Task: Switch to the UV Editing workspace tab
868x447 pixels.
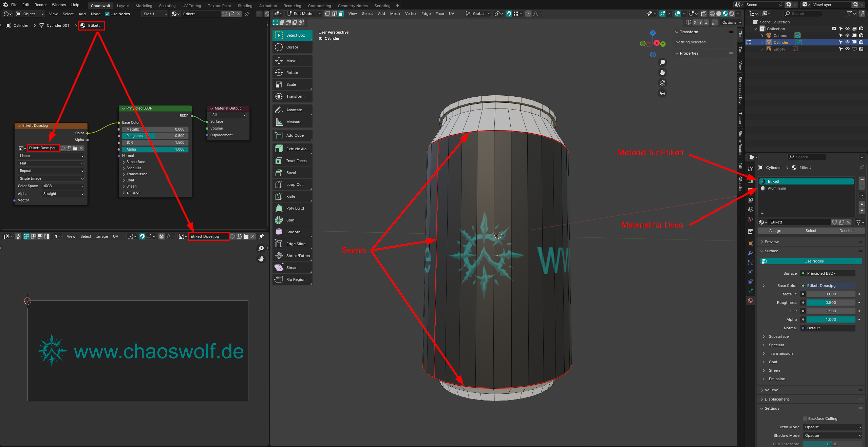Action: point(191,6)
